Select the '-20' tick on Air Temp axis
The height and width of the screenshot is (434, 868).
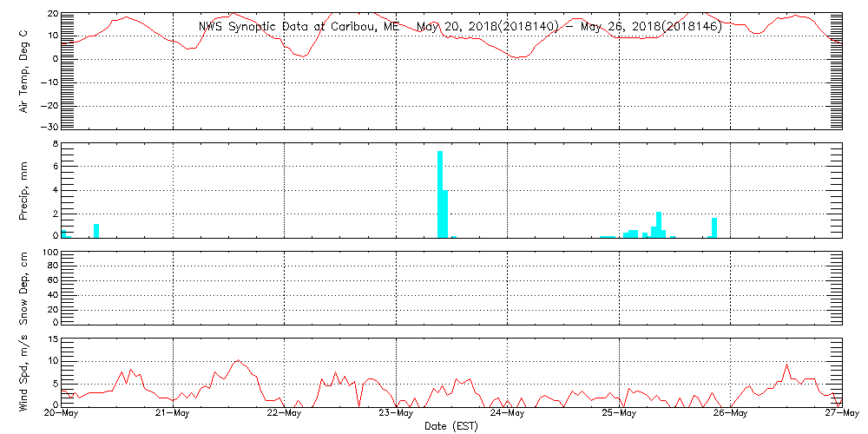point(49,105)
